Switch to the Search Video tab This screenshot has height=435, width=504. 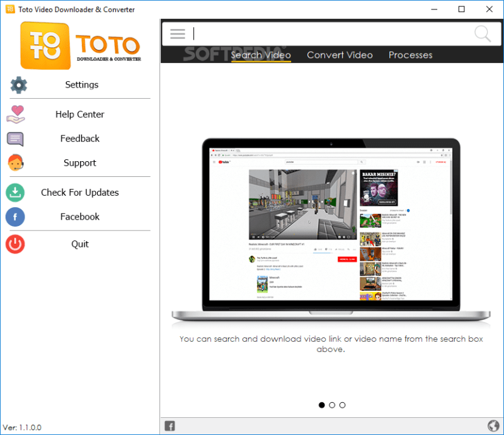pyautogui.click(x=261, y=55)
